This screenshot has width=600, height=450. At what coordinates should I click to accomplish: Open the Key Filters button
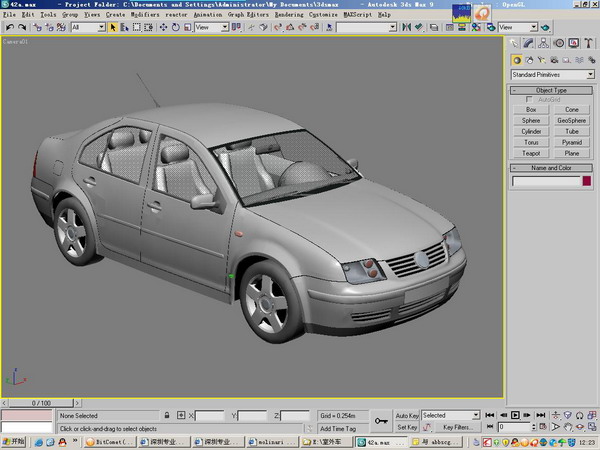coord(457,427)
